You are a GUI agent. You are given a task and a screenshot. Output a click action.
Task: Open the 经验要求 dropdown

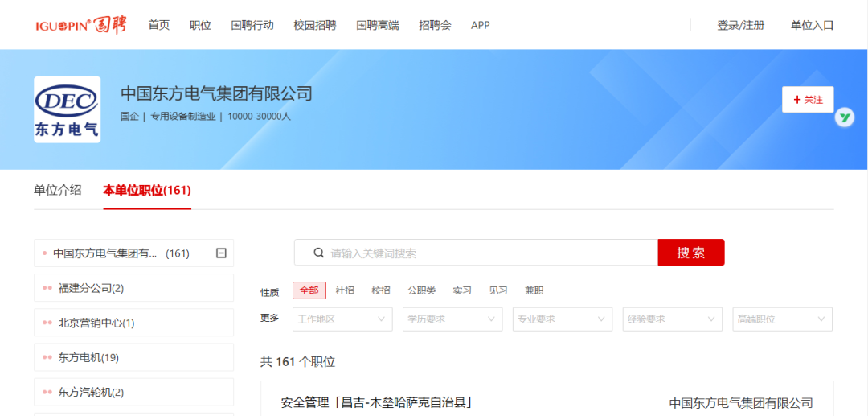coord(673,319)
